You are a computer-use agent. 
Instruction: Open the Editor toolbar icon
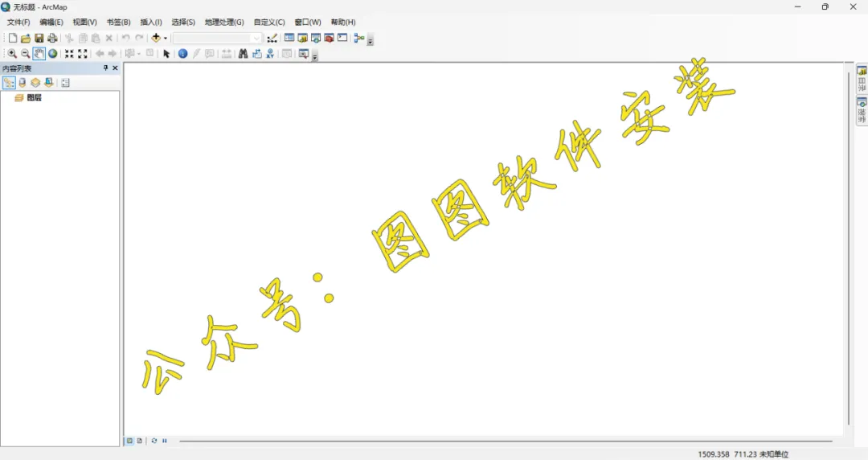272,39
